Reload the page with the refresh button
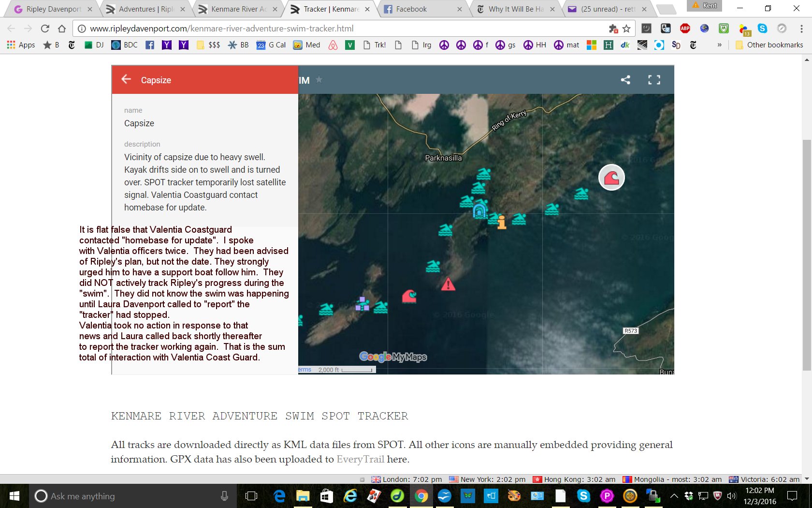Screen dimensions: 812x508 point(45,29)
